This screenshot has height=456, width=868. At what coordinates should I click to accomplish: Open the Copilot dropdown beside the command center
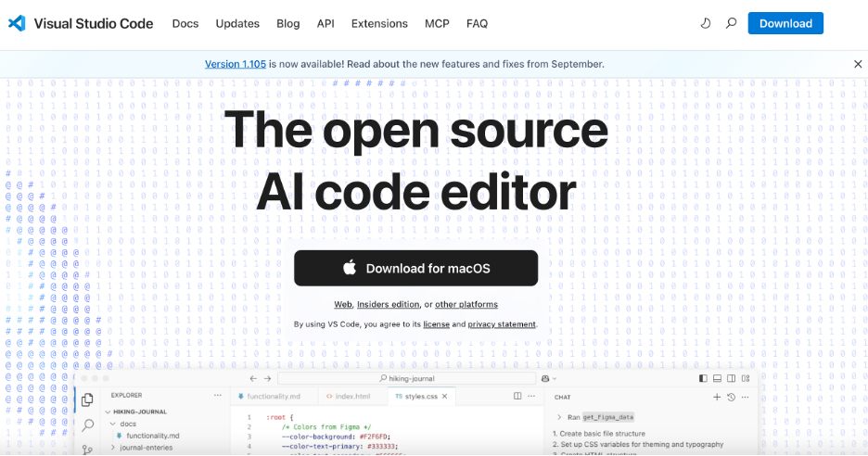click(549, 378)
